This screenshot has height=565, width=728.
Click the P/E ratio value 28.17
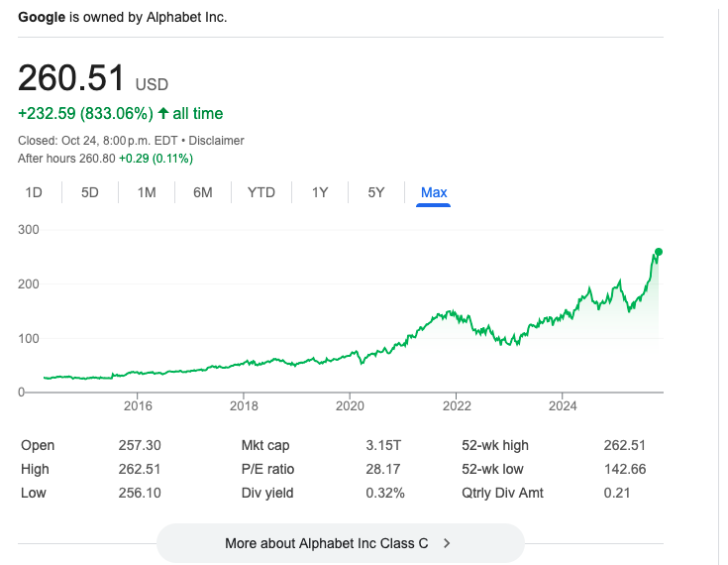[383, 469]
